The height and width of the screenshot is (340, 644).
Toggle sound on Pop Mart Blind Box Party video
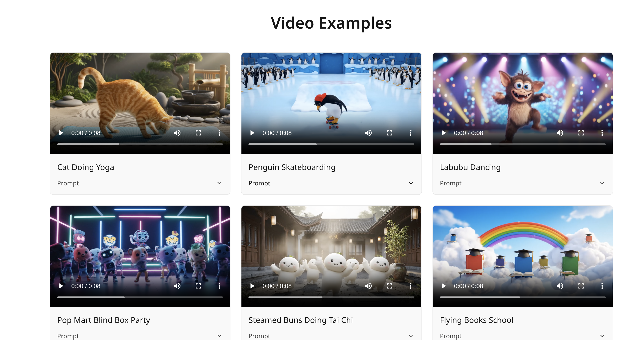[177, 286]
